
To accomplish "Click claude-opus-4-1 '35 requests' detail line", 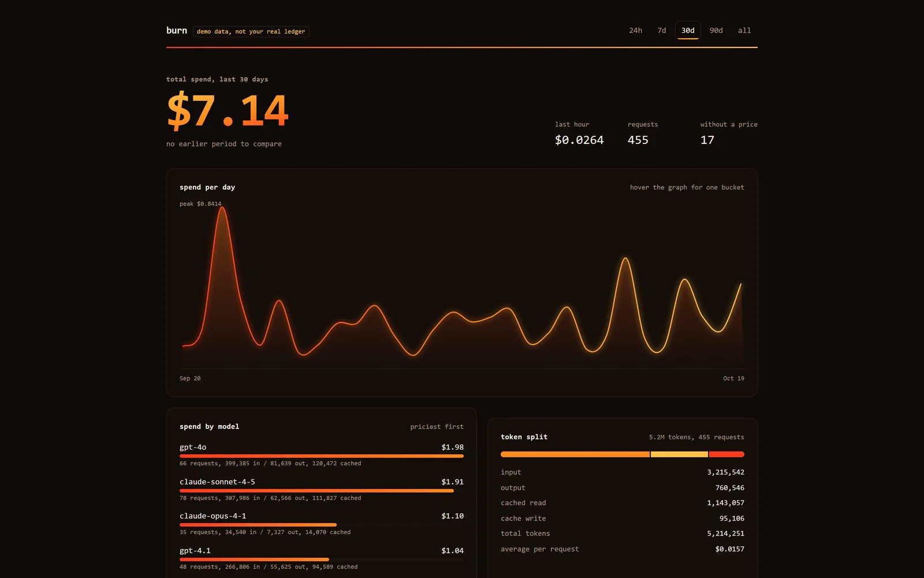I will pos(265,532).
